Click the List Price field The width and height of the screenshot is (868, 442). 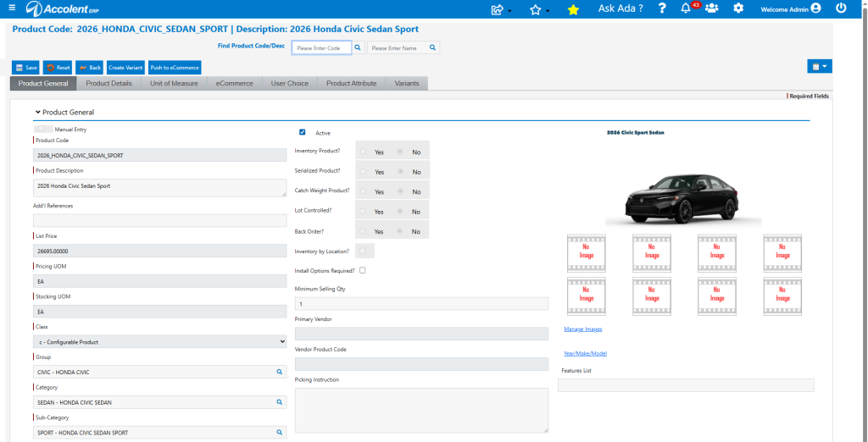[160, 251]
